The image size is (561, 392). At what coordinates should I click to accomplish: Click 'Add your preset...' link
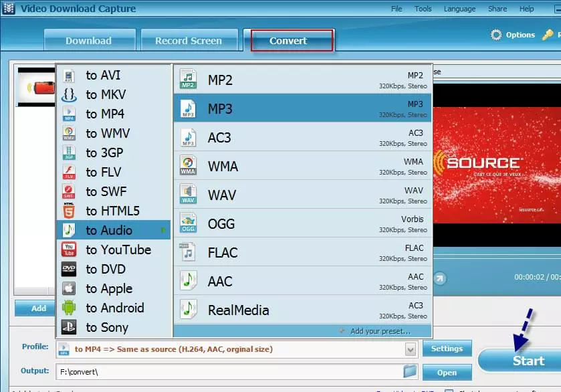point(380,331)
